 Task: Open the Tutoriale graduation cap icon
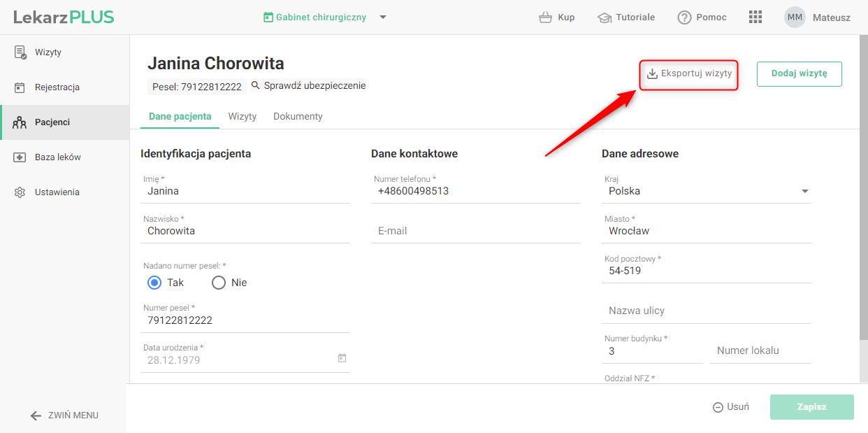click(x=605, y=17)
